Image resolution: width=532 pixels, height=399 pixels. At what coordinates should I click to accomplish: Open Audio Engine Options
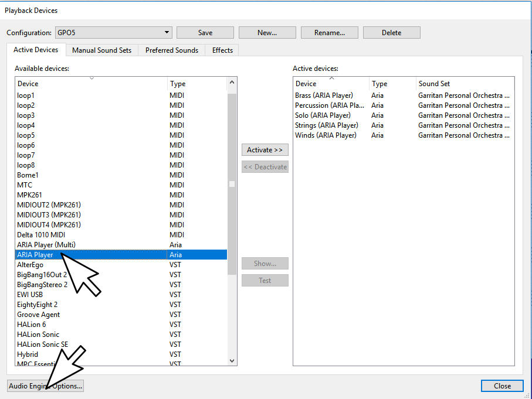pos(45,386)
